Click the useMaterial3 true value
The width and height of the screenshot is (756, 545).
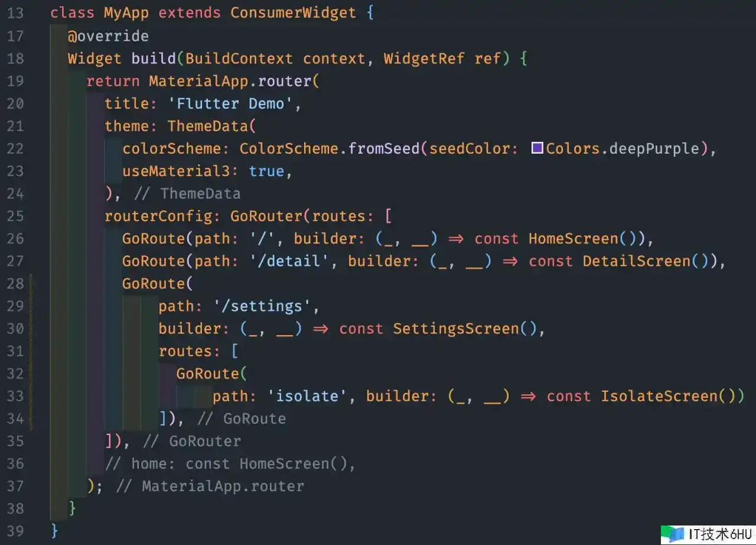tap(266, 171)
